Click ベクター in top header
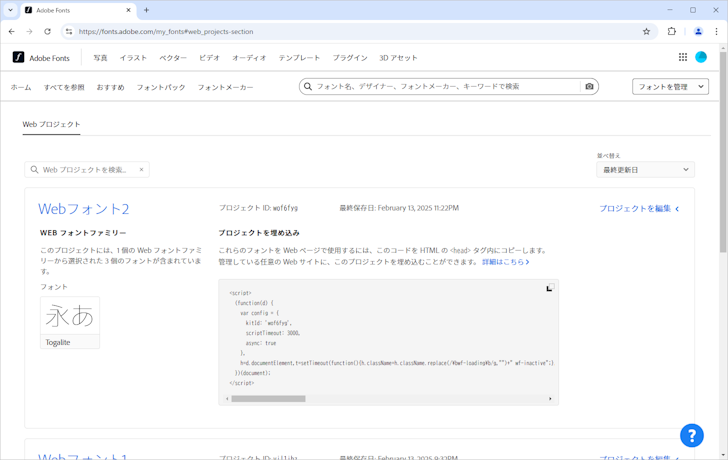Viewport: 728px width, 460px height. point(173,58)
